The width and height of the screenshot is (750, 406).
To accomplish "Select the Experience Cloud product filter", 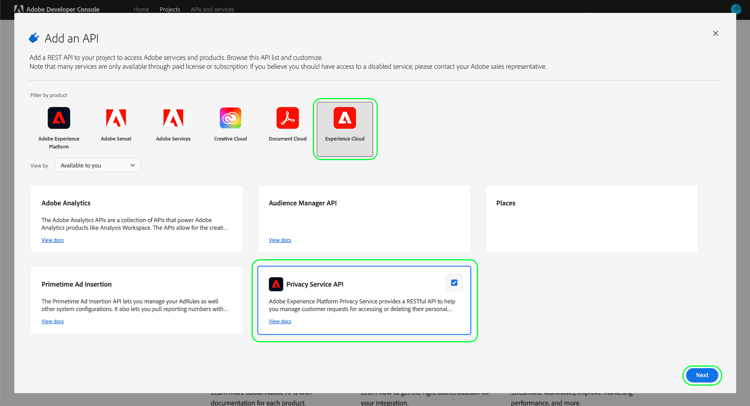I will pyautogui.click(x=345, y=129).
